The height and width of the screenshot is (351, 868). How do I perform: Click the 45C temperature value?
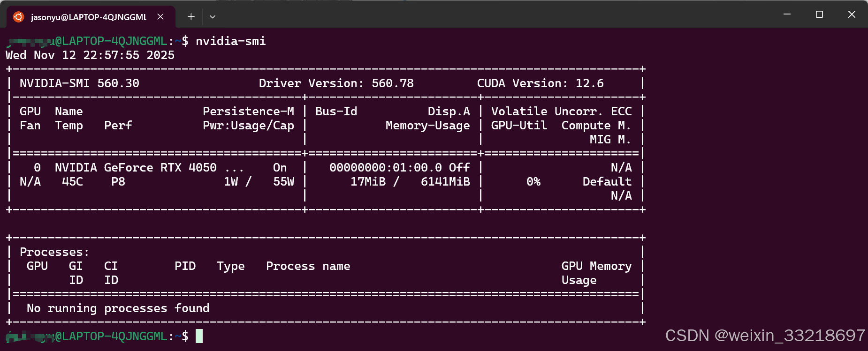[x=72, y=182]
